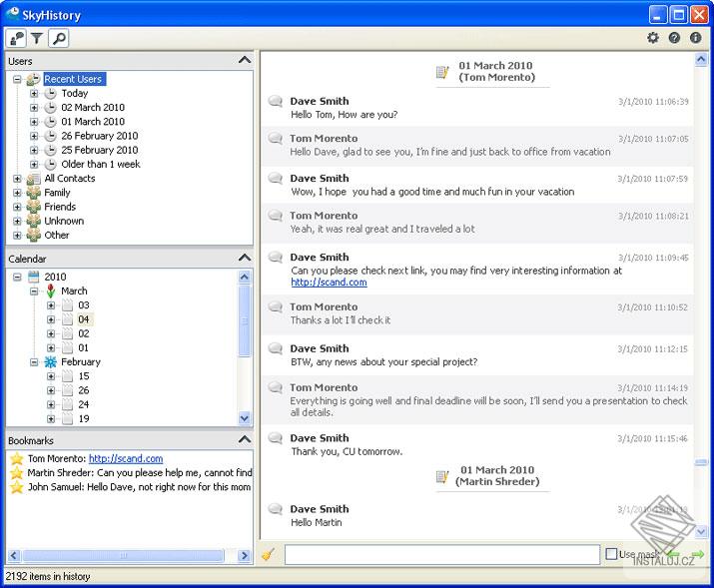
Task: Open the scand.com link in Bookmarks
Action: point(125,459)
